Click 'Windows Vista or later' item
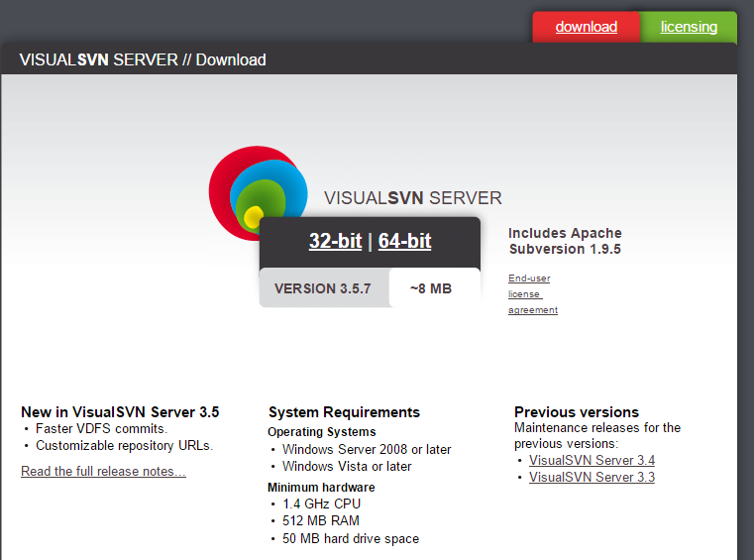The image size is (754, 560). coord(347,466)
